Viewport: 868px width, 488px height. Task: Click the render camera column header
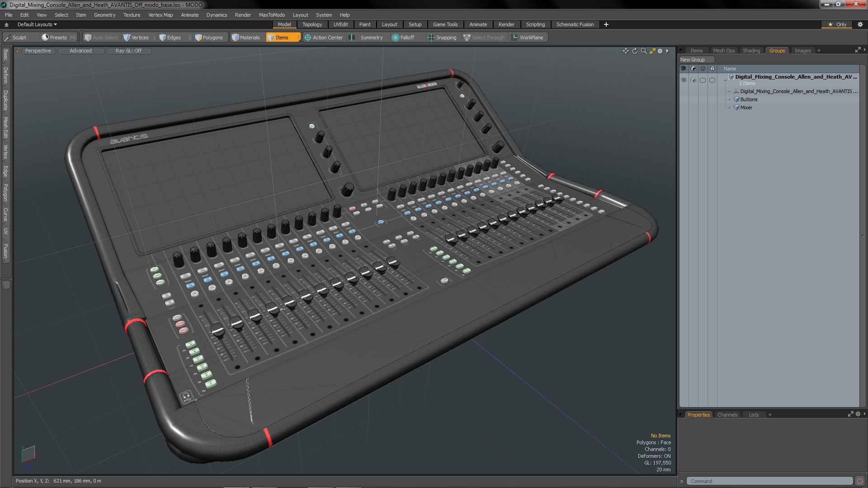point(693,69)
